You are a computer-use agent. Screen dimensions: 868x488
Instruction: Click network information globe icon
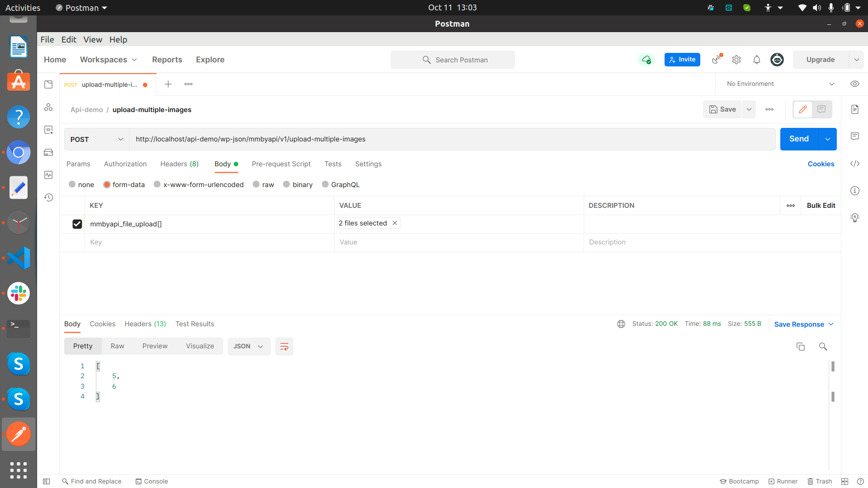point(621,324)
